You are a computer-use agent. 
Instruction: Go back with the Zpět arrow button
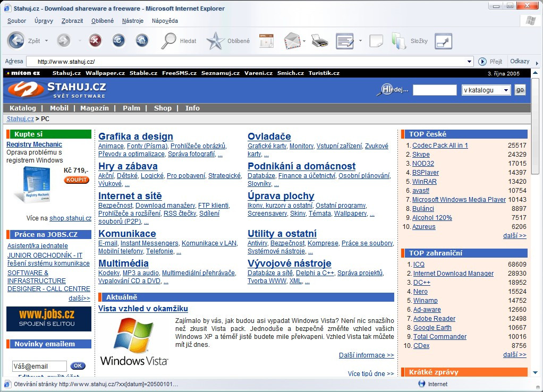(x=16, y=41)
